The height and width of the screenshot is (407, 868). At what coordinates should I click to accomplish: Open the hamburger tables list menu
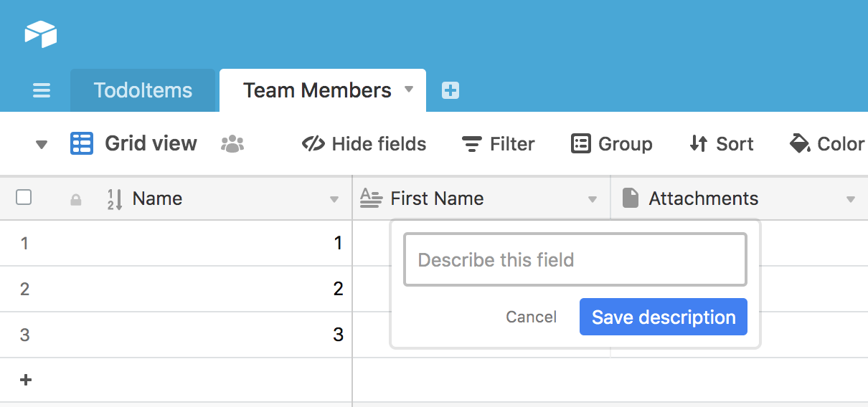tap(42, 91)
